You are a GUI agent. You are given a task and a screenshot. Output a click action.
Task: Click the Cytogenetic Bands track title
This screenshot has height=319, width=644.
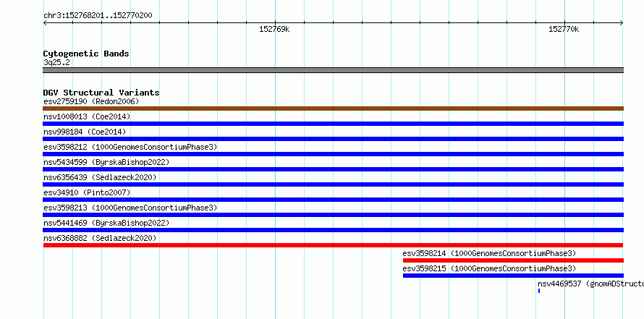click(x=86, y=54)
